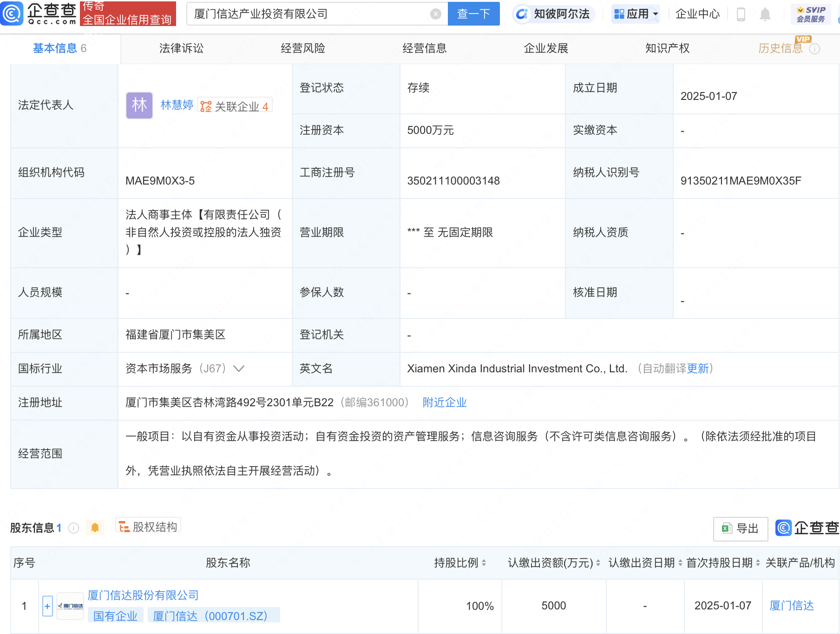Select registration number 350211100003148
This screenshot has width=840, height=634.
tap(453, 181)
